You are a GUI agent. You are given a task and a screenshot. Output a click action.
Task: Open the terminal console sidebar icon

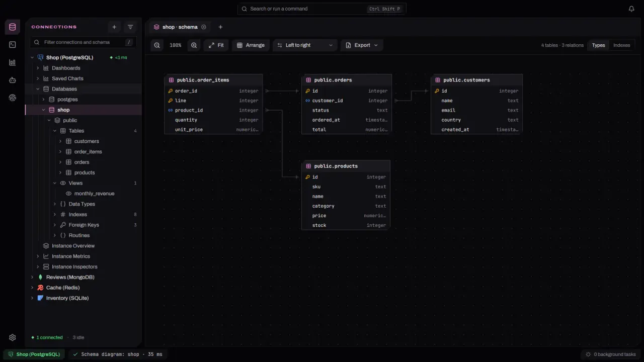(x=13, y=45)
